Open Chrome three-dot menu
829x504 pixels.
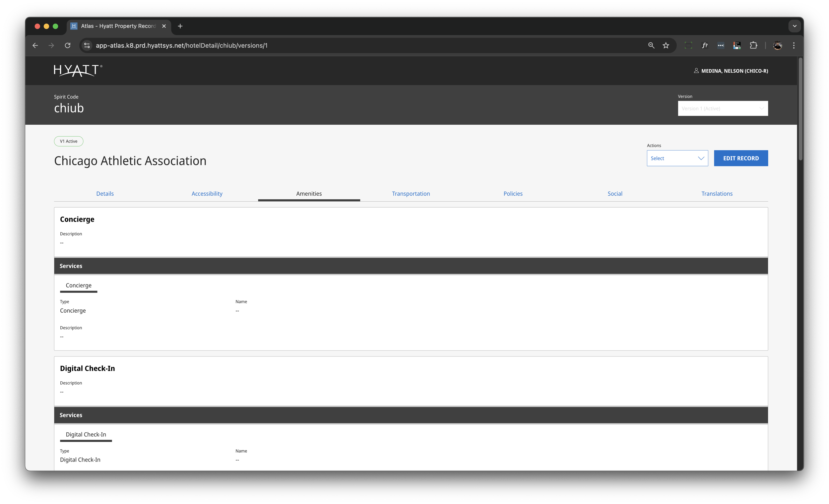click(x=794, y=45)
